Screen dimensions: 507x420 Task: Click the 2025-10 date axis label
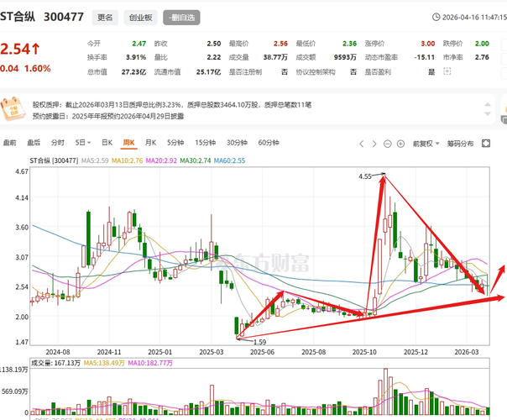[364, 352]
